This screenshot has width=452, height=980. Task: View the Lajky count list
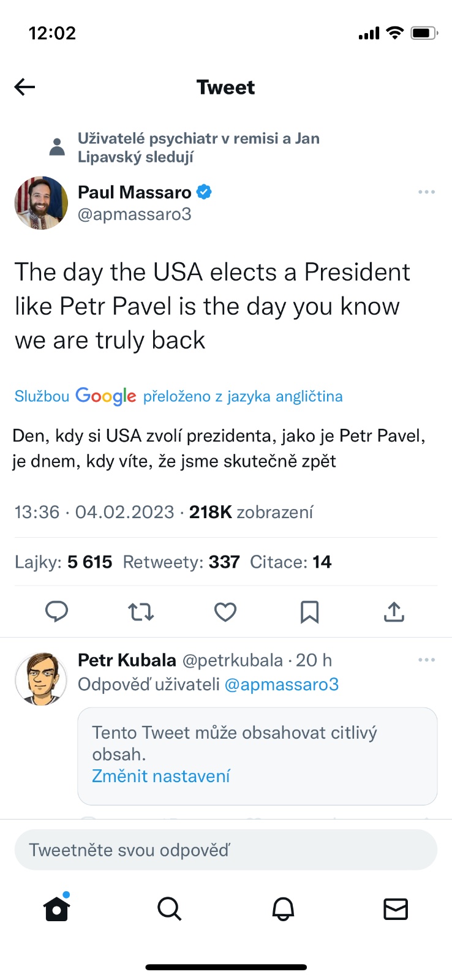[64, 562]
